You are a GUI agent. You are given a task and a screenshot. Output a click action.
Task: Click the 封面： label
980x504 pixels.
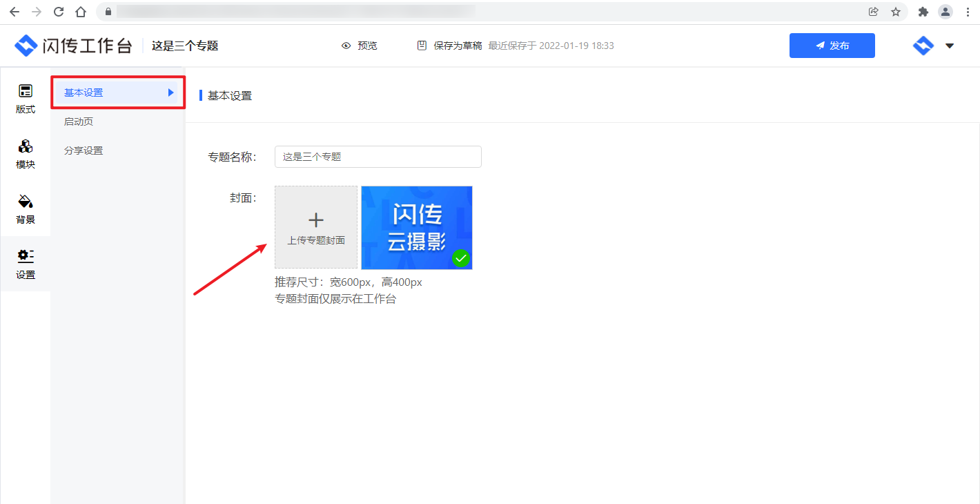pyautogui.click(x=243, y=198)
